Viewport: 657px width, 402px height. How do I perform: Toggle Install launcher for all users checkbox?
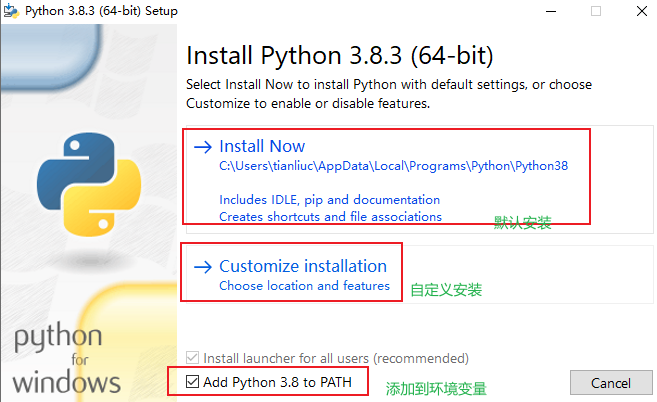[192, 358]
